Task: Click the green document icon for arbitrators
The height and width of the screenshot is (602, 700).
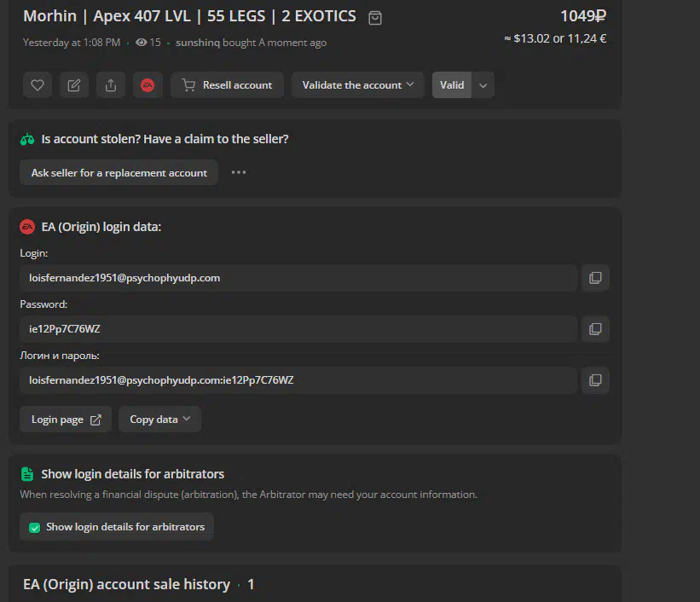Action: click(27, 474)
